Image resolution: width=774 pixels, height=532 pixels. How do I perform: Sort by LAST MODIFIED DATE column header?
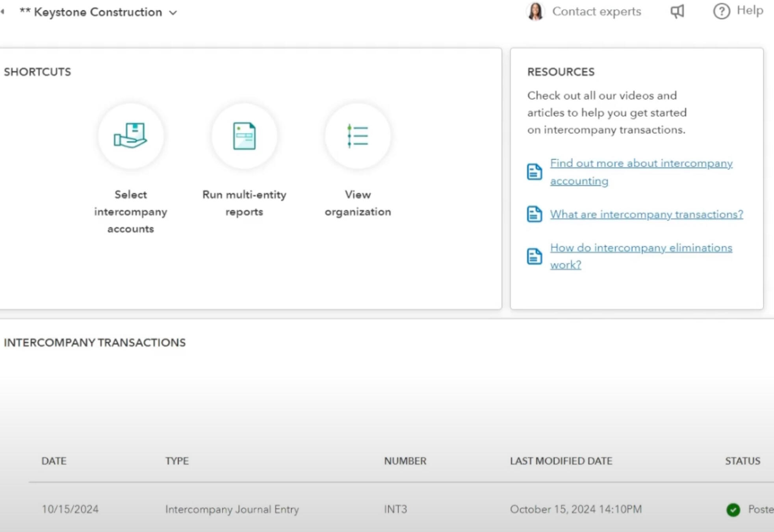561,461
